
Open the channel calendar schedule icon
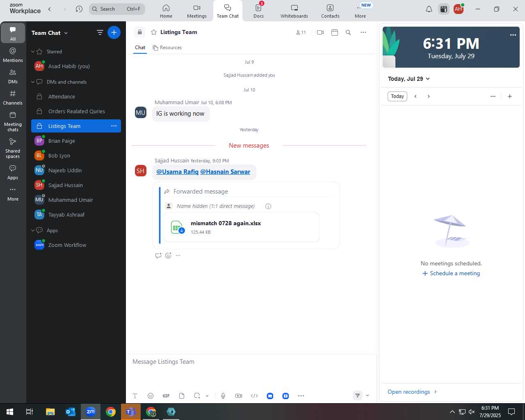[x=335, y=32]
